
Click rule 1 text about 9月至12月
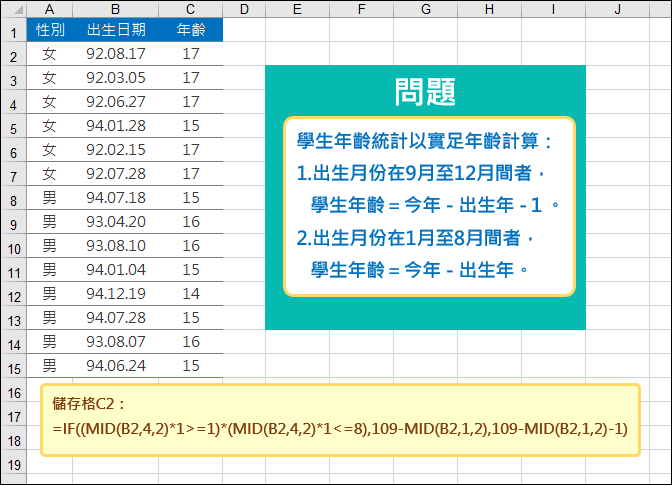[420, 173]
